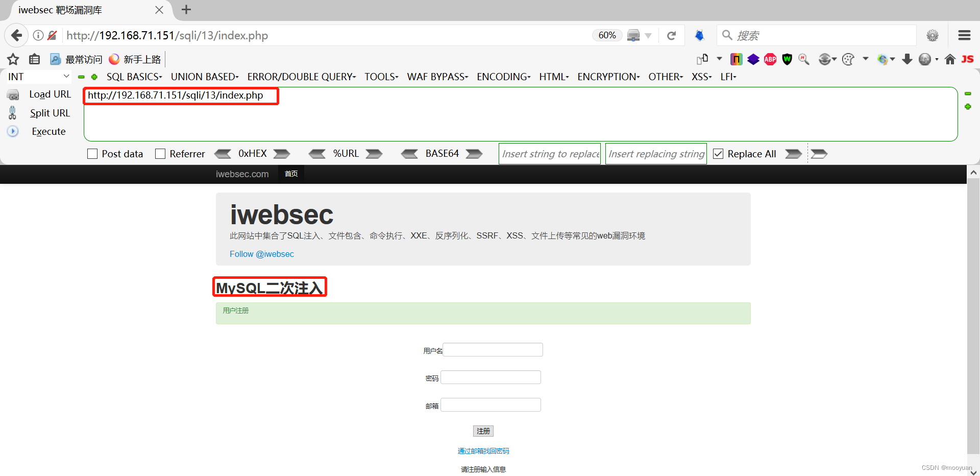The width and height of the screenshot is (980, 476).
Task: Click the crossed-out NoScript icon in address bar
Action: [x=52, y=35]
